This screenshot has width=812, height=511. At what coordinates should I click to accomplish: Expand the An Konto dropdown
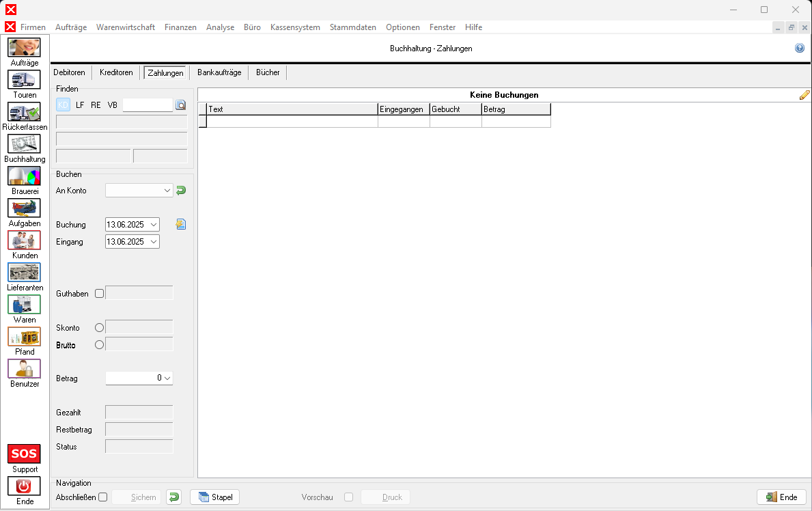point(168,191)
